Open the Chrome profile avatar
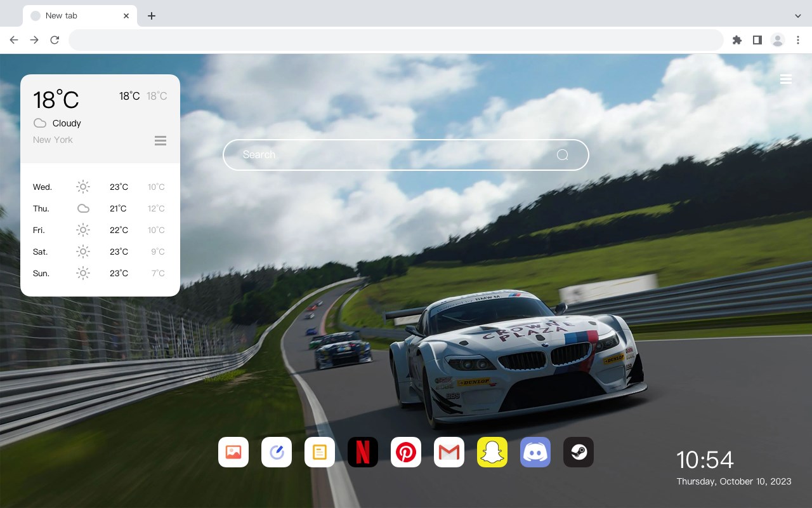Image resolution: width=812 pixels, height=508 pixels. click(778, 40)
